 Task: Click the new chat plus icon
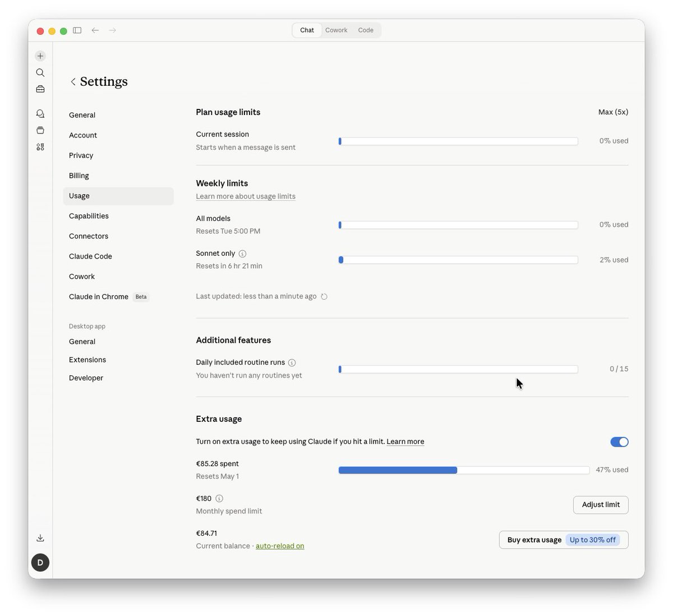tap(40, 56)
